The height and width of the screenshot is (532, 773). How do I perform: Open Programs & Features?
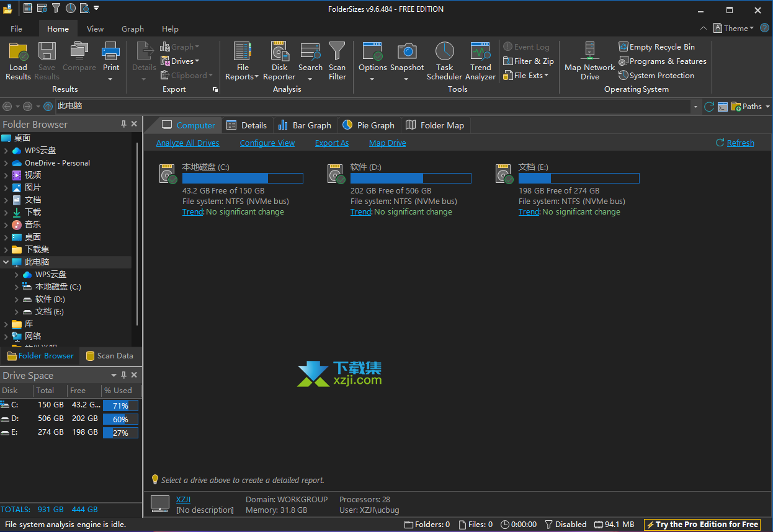662,61
